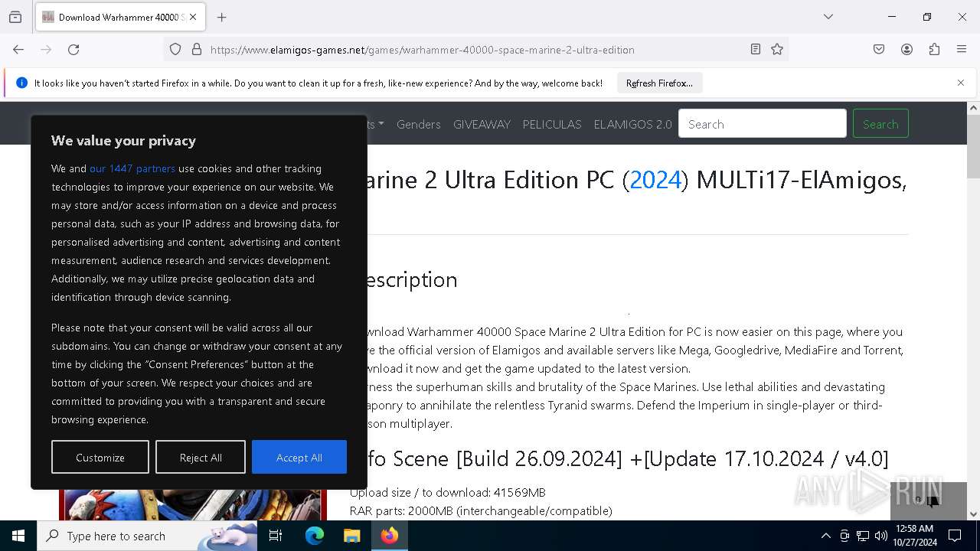This screenshot has height=551, width=980.
Task: Click the Accept All button
Action: (299, 457)
